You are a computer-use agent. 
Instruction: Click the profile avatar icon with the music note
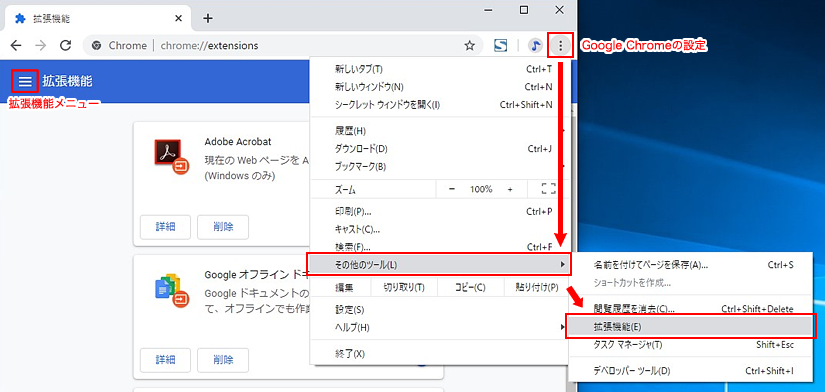point(535,46)
